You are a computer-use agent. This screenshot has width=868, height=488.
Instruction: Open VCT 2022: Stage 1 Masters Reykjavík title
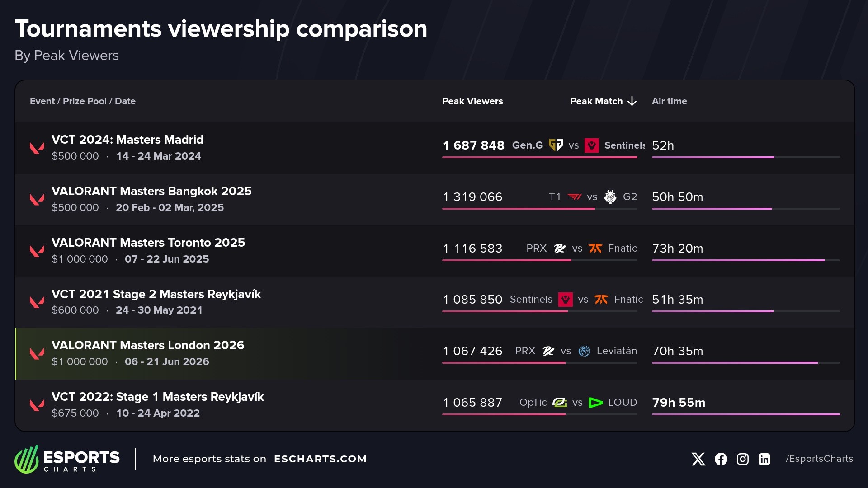point(158,397)
